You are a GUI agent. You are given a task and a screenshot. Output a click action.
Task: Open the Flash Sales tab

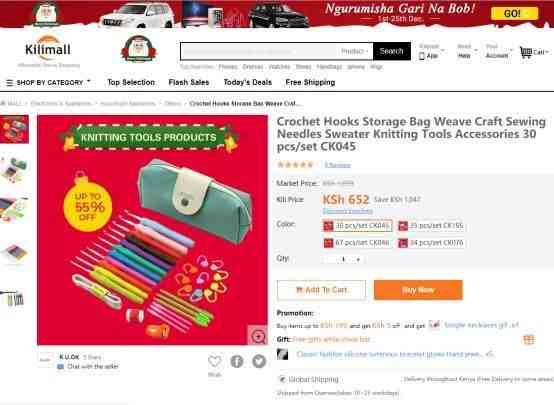(189, 82)
